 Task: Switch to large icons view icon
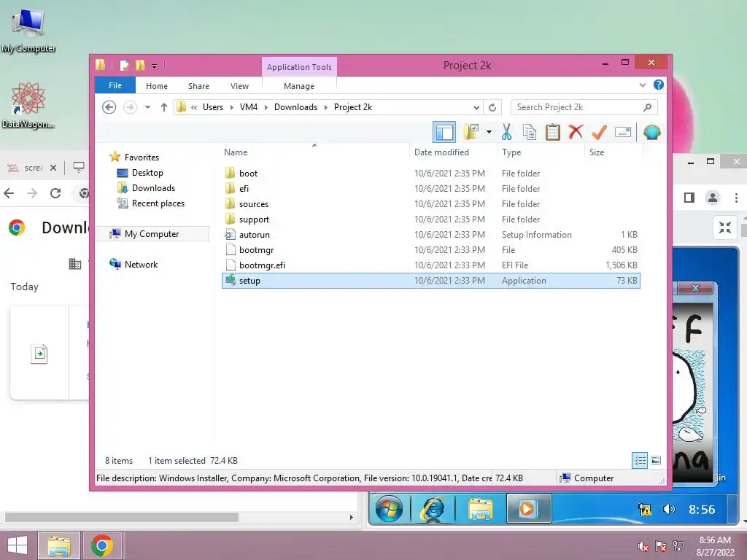[x=656, y=460]
